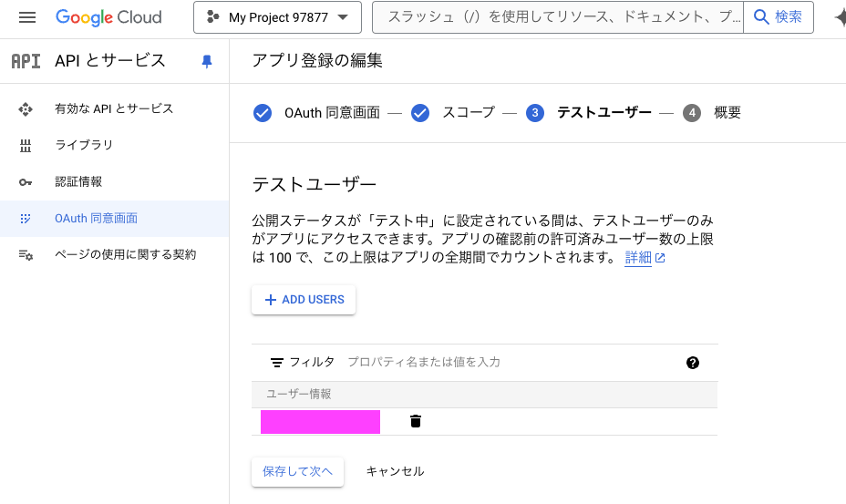Viewport: 846px width, 504px height.
Task: Click the filter list icon
Action: click(277, 363)
